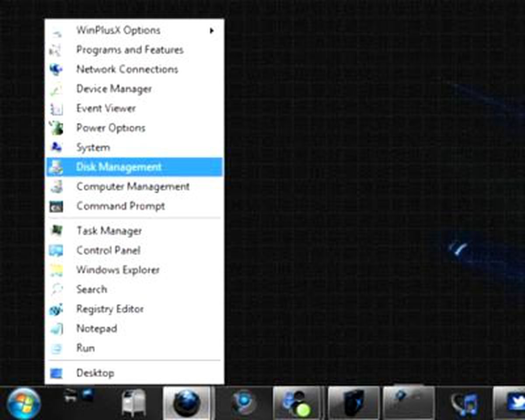Click the Run icon
The width and height of the screenshot is (525, 420).
[56, 349]
